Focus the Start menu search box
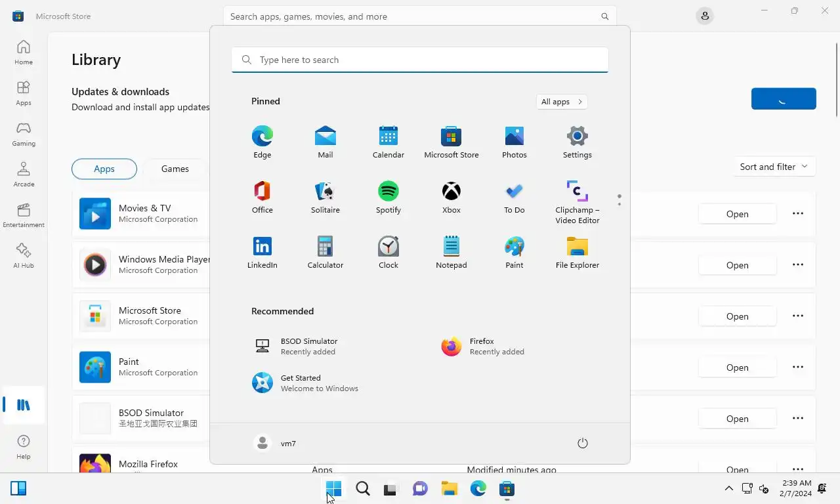 pos(420,60)
